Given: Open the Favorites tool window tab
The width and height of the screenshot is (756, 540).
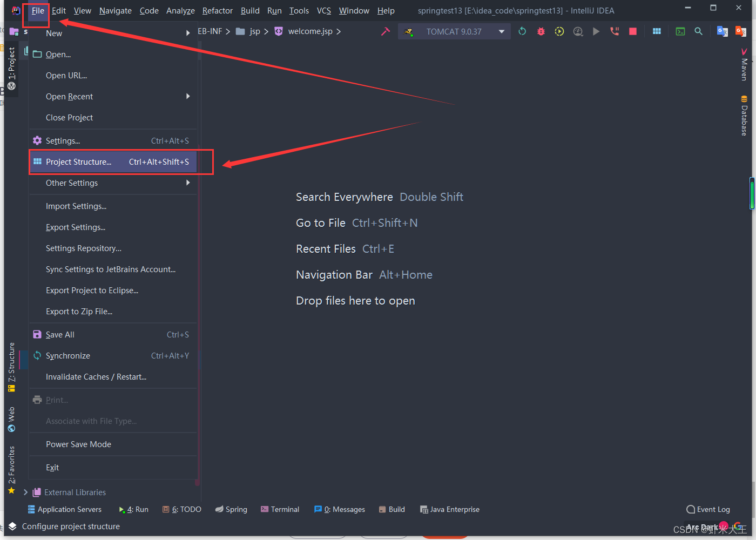Looking at the screenshot, I should coord(11,470).
